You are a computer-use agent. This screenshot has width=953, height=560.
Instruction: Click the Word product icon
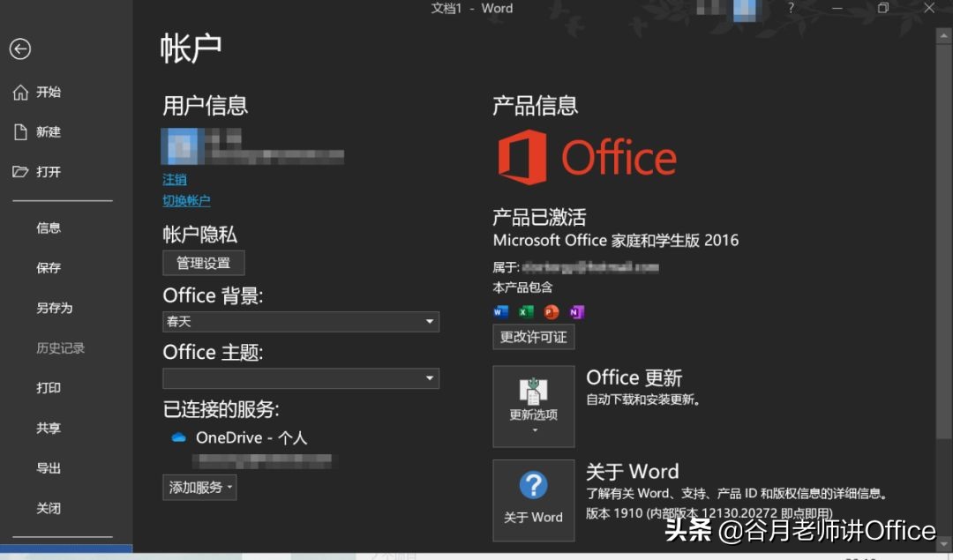click(500, 311)
